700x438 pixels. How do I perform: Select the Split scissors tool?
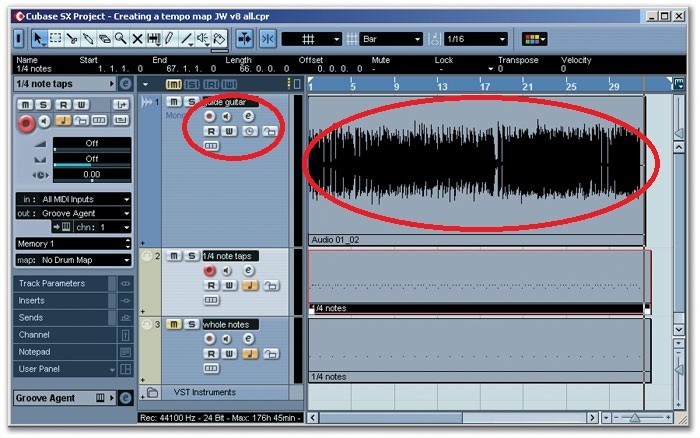71,39
